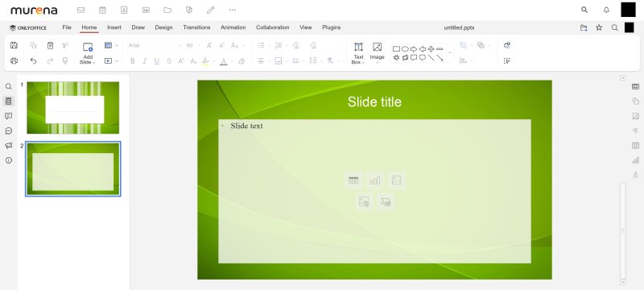Click the highlight color button
644x290 pixels.
click(206, 60)
